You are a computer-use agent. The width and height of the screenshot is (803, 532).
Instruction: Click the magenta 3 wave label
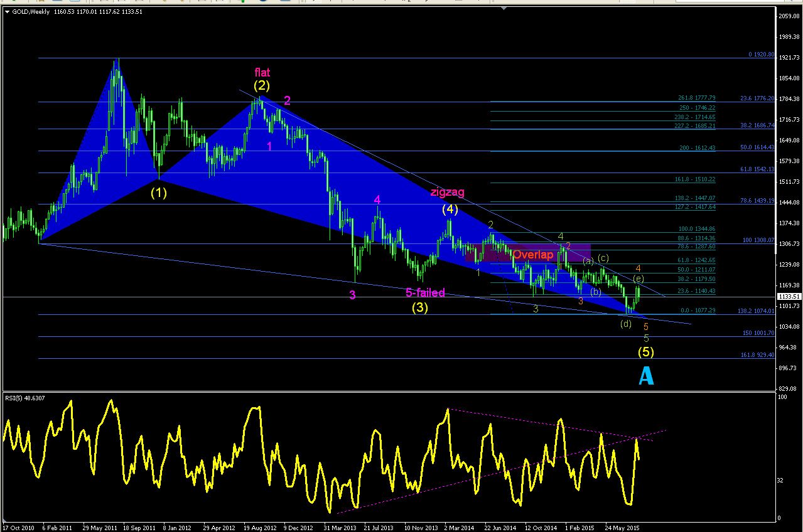coord(353,295)
